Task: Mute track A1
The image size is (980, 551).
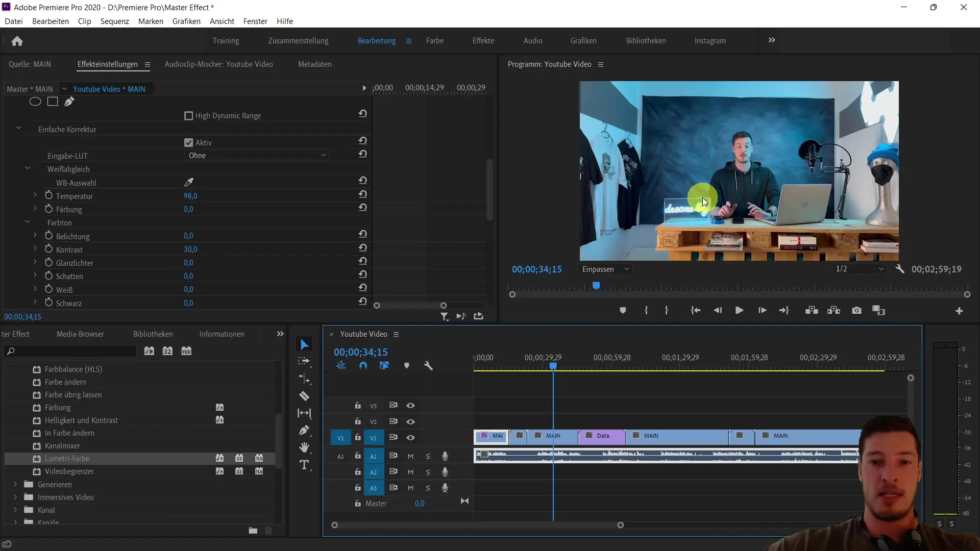Action: 410,456
